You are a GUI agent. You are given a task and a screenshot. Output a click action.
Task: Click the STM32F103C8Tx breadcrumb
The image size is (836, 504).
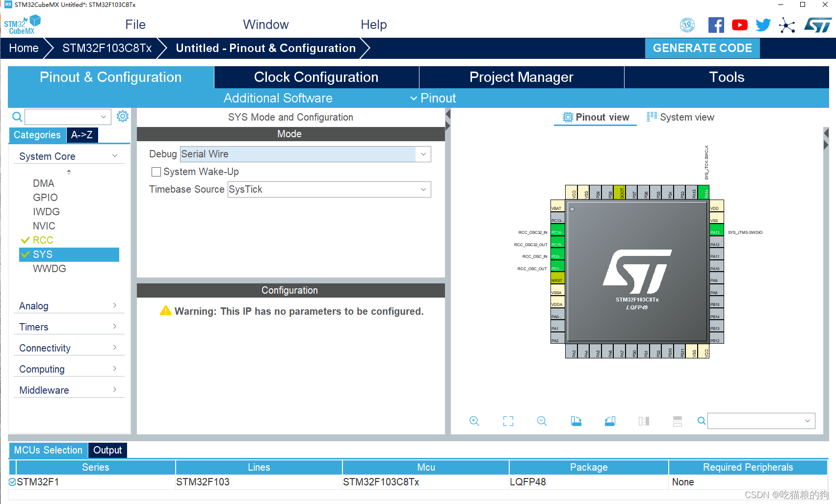(107, 48)
